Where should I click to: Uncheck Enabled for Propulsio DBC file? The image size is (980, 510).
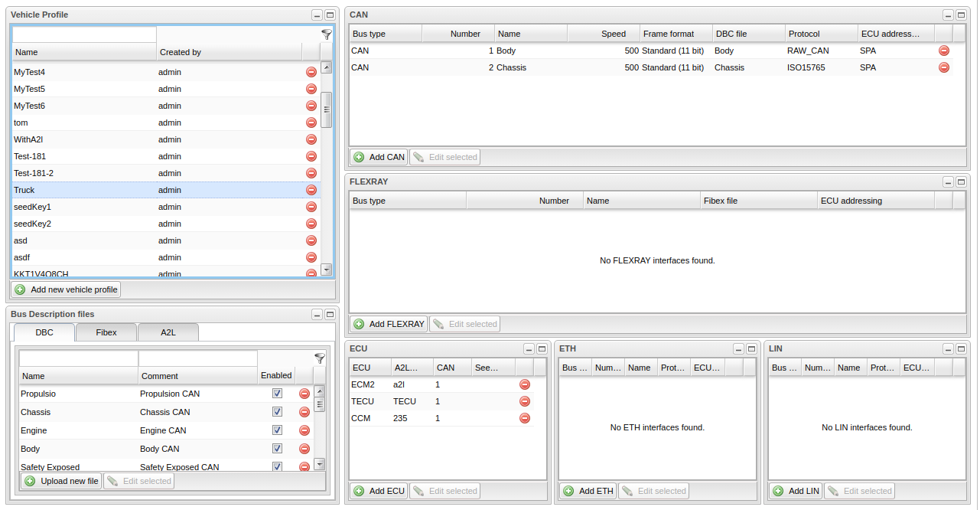277,394
